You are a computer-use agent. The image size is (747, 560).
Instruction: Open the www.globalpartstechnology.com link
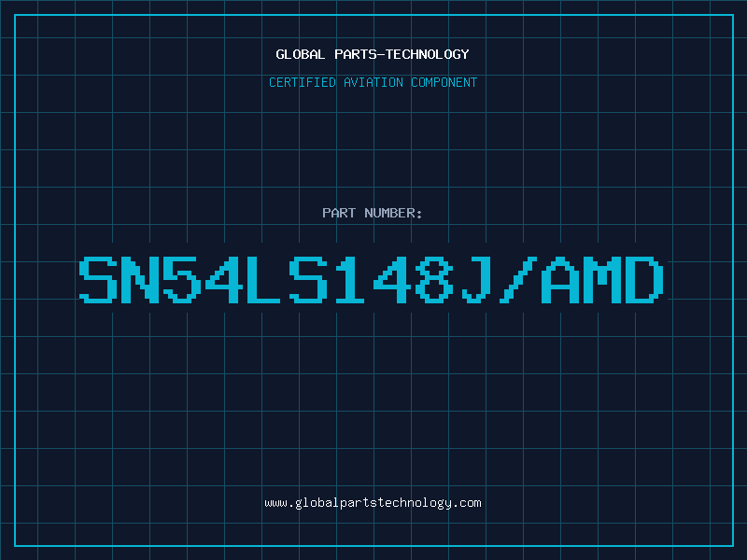tap(373, 503)
